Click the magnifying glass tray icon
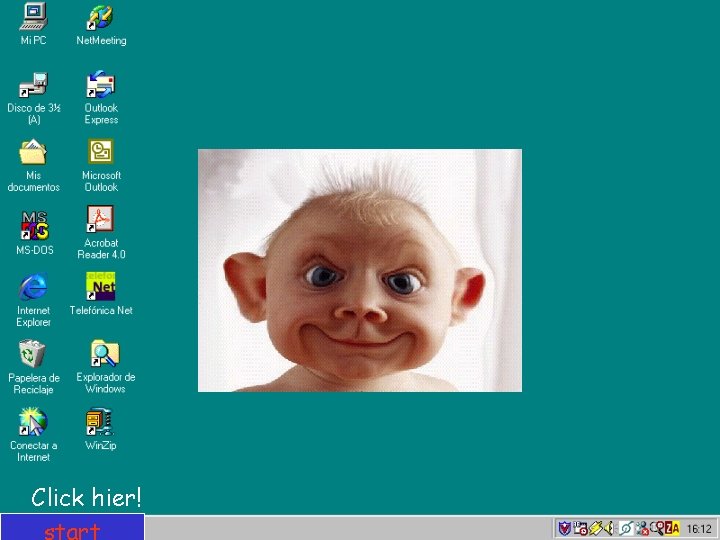 point(657,529)
